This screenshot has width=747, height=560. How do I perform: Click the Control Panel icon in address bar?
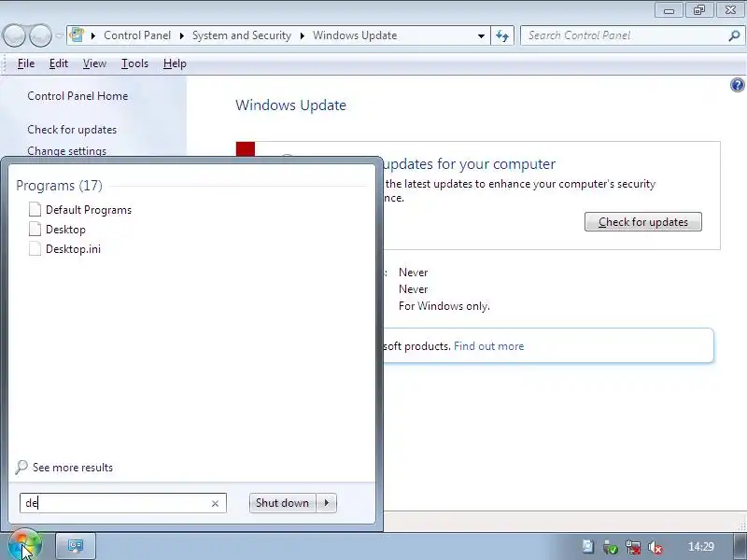click(77, 35)
